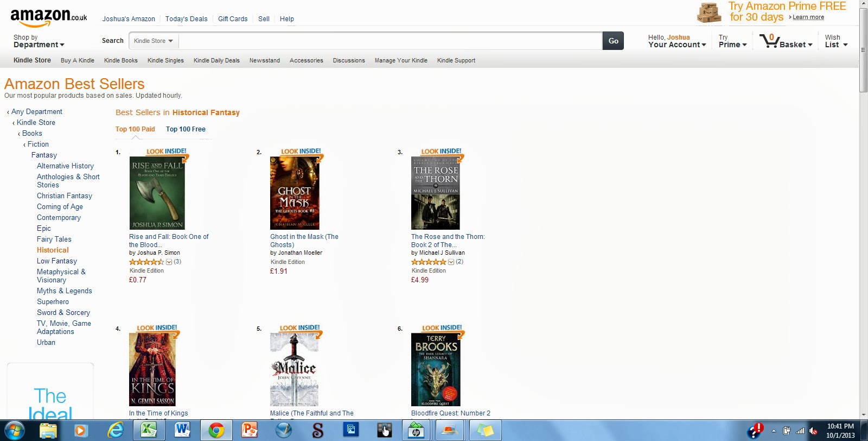This screenshot has height=441, width=868.
Task: Click star rating for The Rose and the Thorn
Action: [x=429, y=262]
